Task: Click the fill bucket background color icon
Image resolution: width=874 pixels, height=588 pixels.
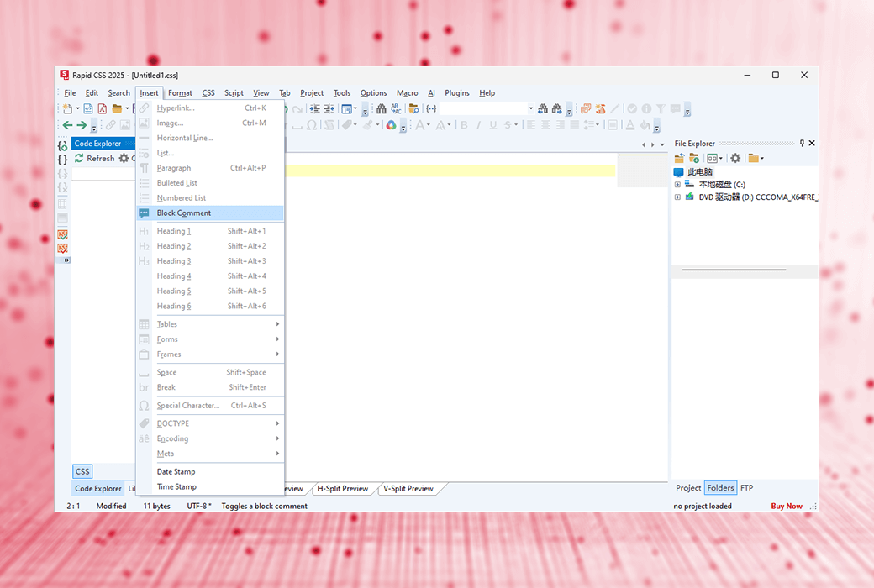Action: [645, 125]
